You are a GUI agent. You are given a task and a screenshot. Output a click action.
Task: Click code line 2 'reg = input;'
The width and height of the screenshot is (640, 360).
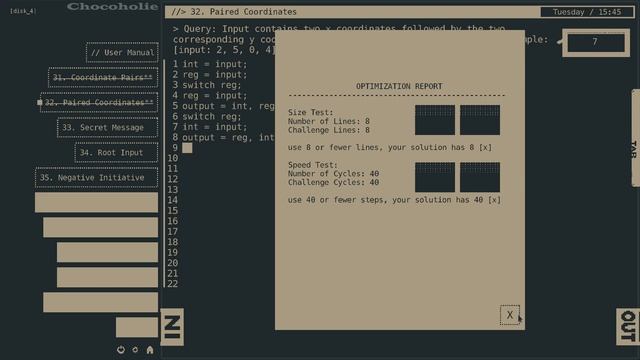pyautogui.click(x=215, y=75)
